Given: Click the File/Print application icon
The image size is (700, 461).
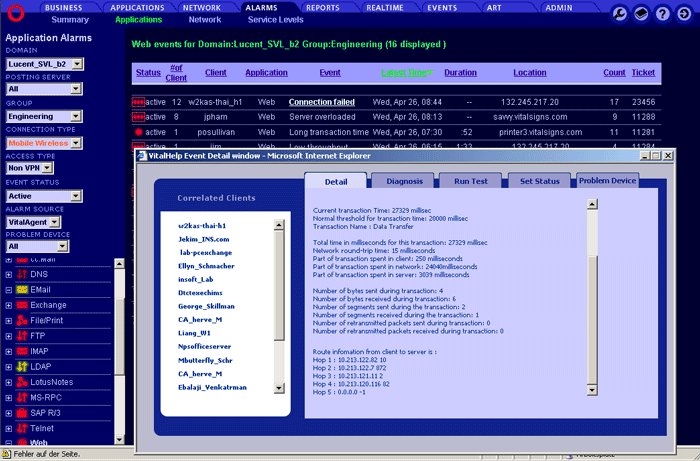Looking at the screenshot, I should [22, 320].
